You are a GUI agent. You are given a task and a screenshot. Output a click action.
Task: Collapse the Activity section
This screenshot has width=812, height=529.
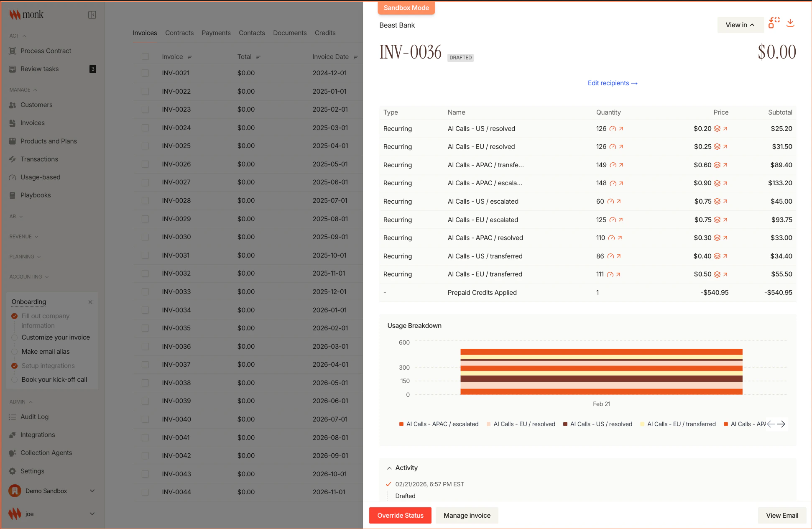click(389, 468)
